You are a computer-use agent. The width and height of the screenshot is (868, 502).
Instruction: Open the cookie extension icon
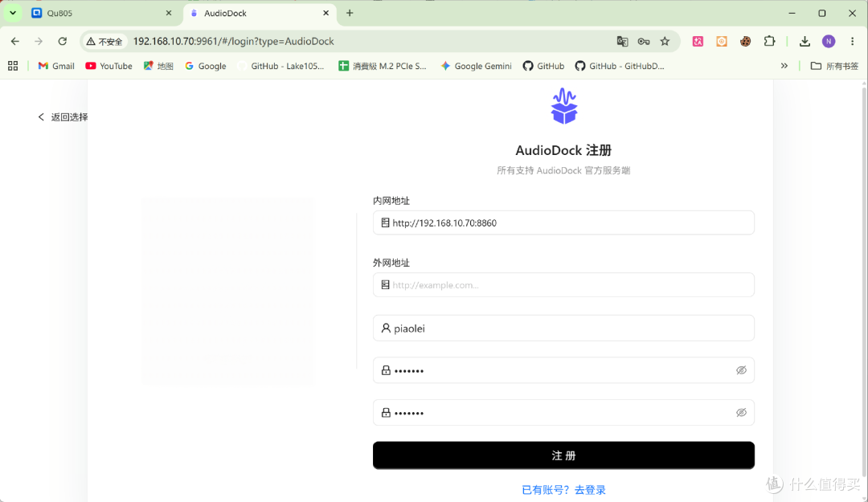point(745,41)
